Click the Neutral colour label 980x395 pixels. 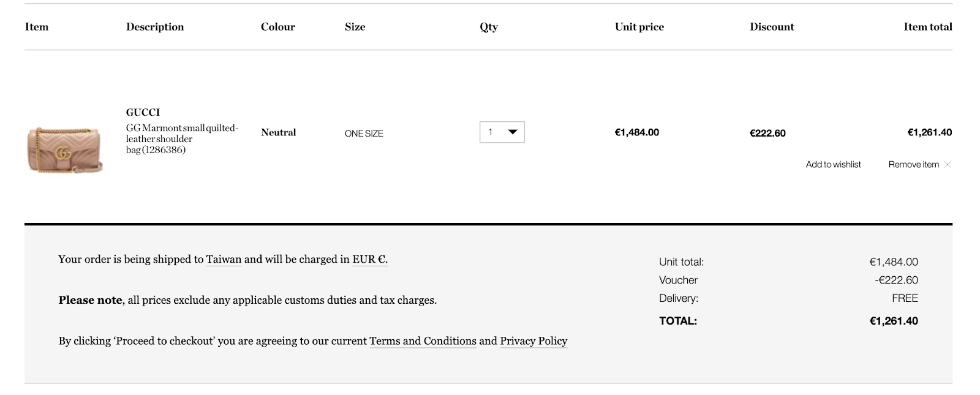pyautogui.click(x=278, y=132)
